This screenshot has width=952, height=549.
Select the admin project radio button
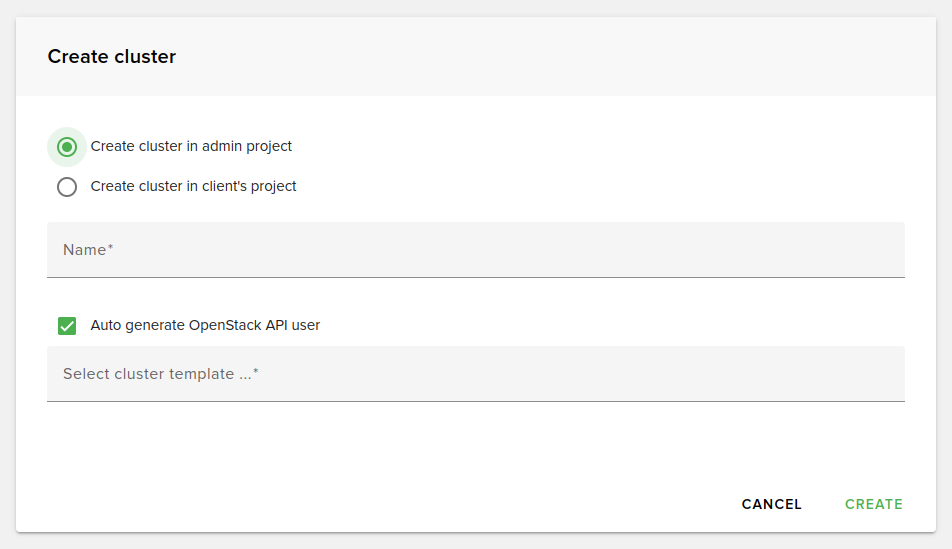(67, 147)
